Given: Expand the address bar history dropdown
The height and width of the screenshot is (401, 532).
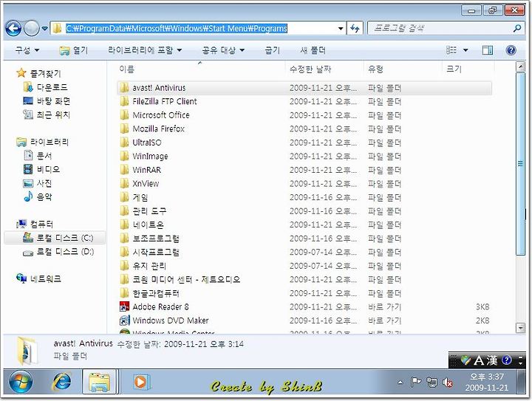Looking at the screenshot, I should [341, 29].
